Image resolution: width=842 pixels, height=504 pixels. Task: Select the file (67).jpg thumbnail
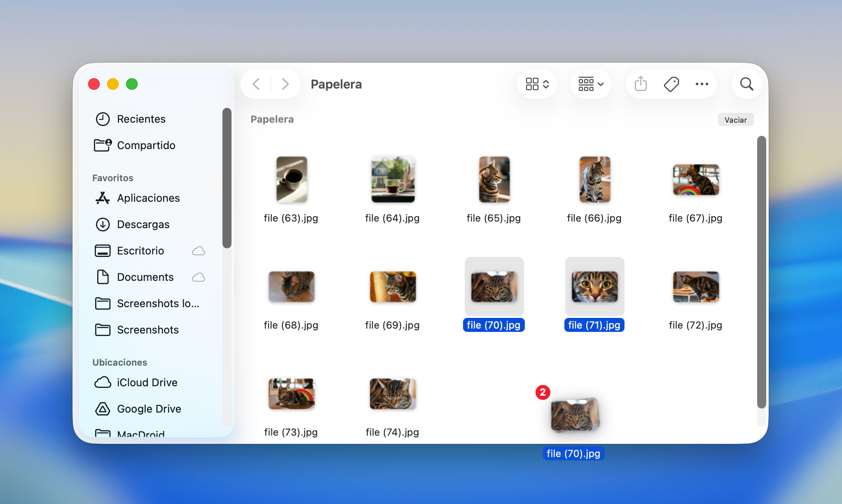[x=696, y=180]
